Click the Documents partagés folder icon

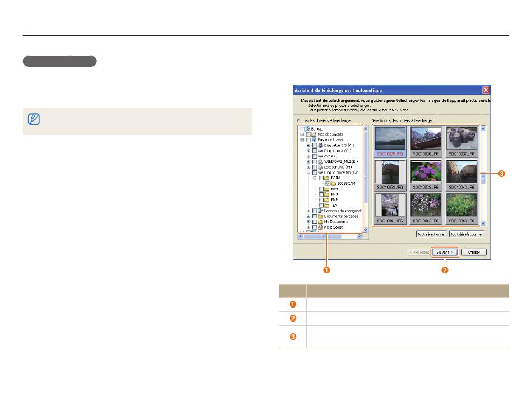click(x=320, y=216)
